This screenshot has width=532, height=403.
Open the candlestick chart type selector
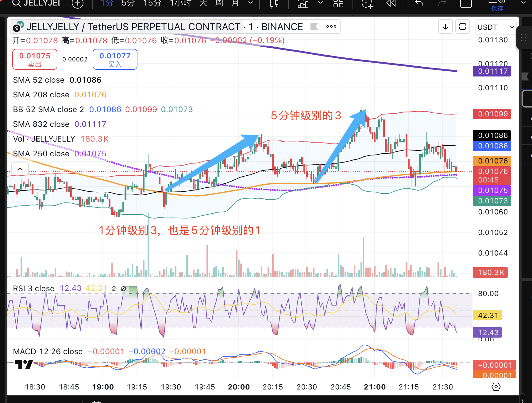tap(274, 4)
